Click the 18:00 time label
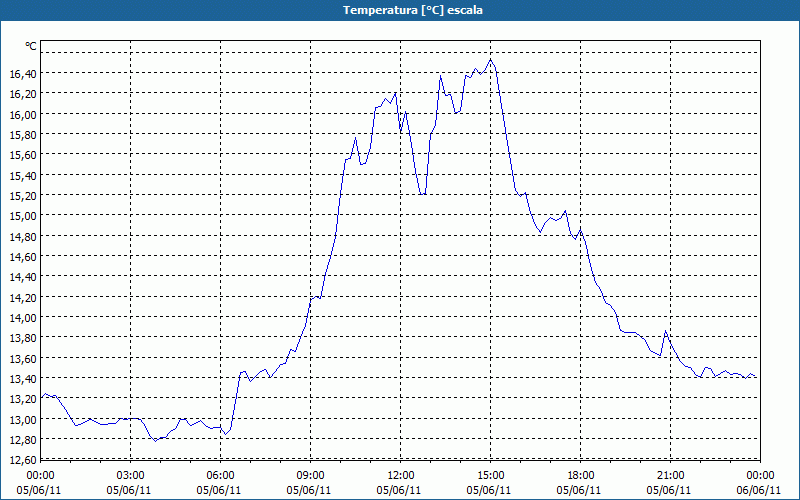This screenshot has height=500, width=800. tap(581, 476)
